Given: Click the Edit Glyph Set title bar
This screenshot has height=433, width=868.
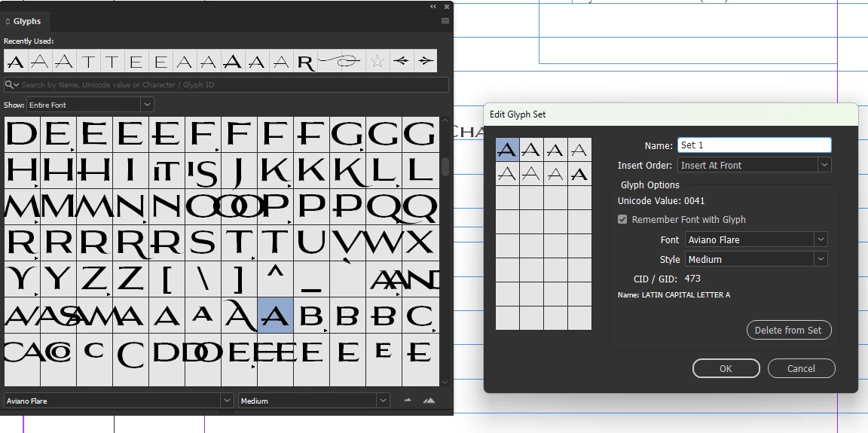Looking at the screenshot, I should pyautogui.click(x=671, y=114).
